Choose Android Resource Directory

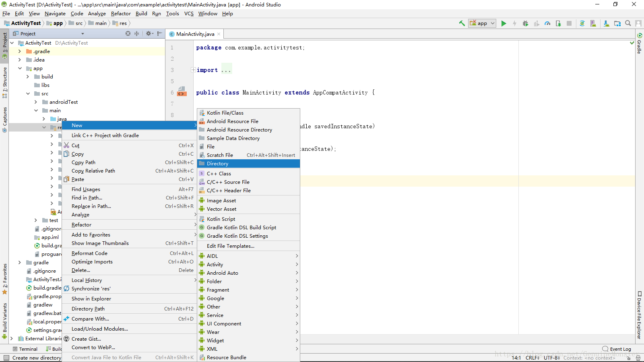click(x=248, y=130)
